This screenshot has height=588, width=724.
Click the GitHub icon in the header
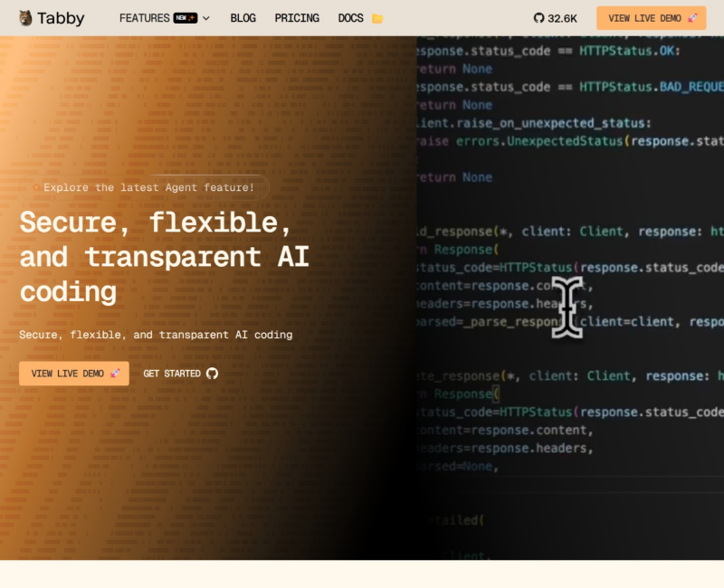(x=539, y=18)
